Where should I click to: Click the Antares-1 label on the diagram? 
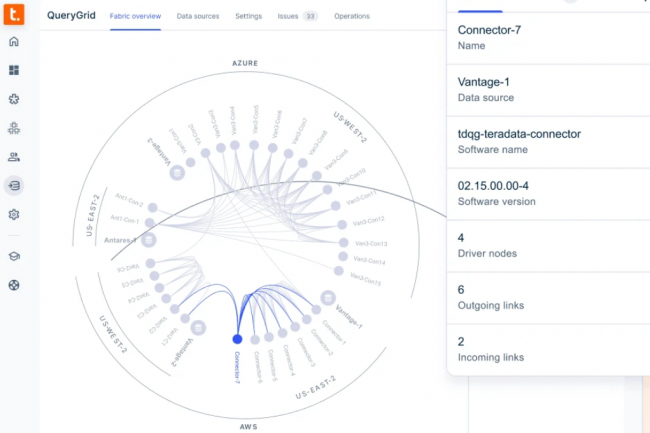pyautogui.click(x=120, y=240)
